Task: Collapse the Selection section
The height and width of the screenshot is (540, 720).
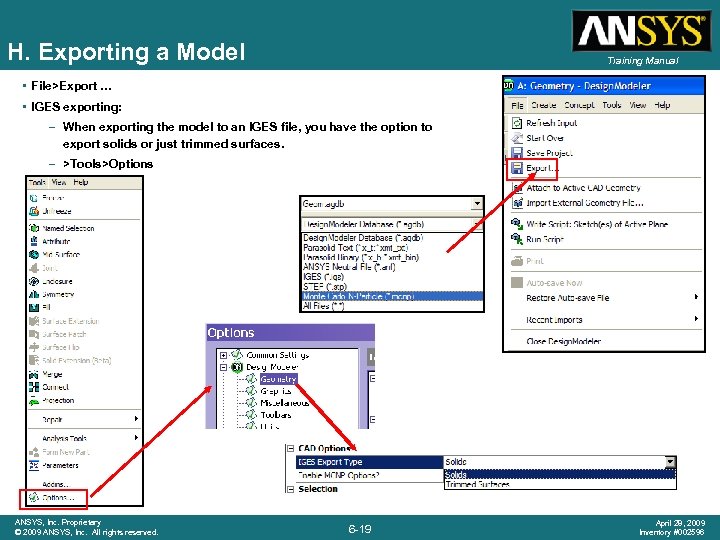Action: click(290, 489)
